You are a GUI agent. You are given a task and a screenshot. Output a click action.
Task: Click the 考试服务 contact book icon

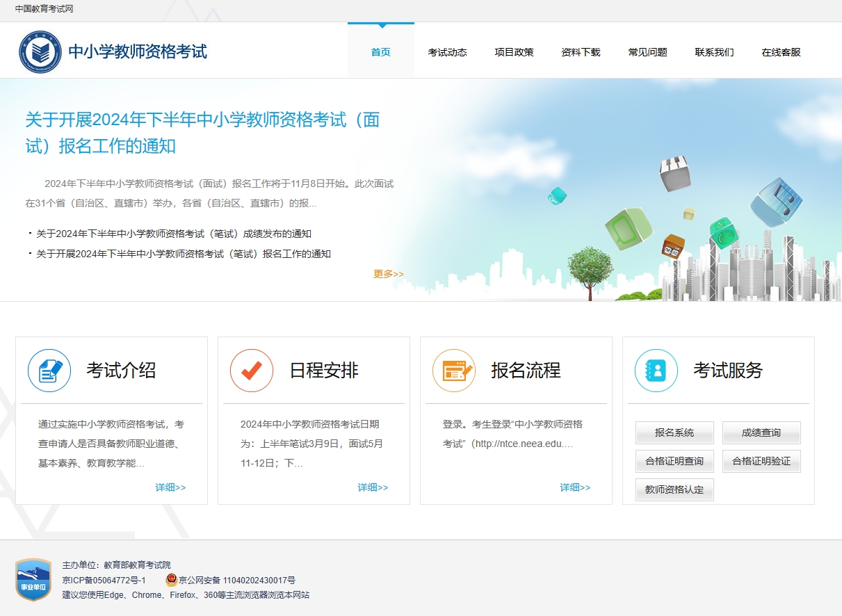coord(656,371)
